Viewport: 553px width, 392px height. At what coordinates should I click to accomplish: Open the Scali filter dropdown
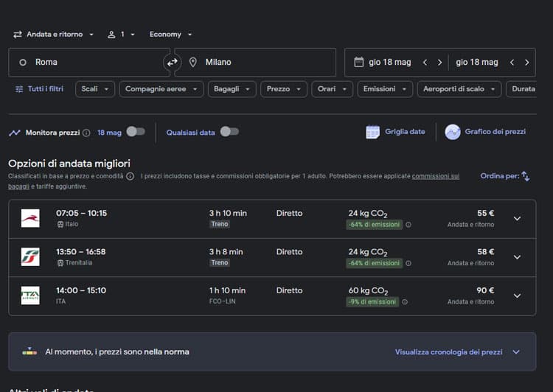(x=95, y=89)
